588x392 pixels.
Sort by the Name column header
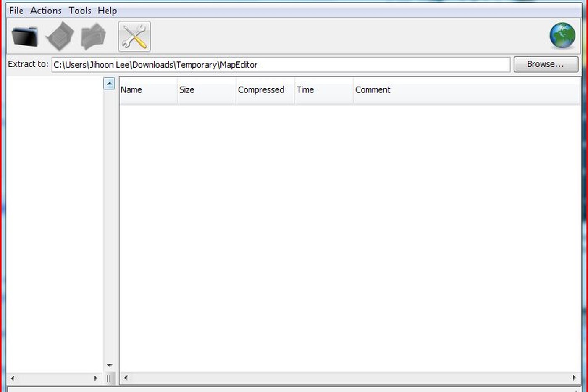(148, 90)
